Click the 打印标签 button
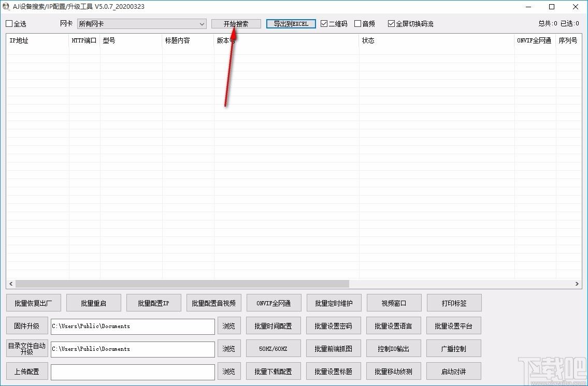This screenshot has width=588, height=386. click(x=454, y=303)
